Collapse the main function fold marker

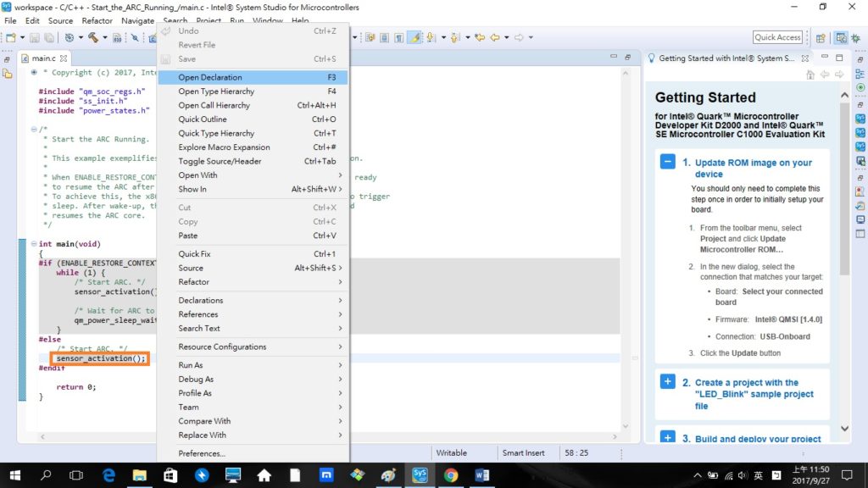34,243
